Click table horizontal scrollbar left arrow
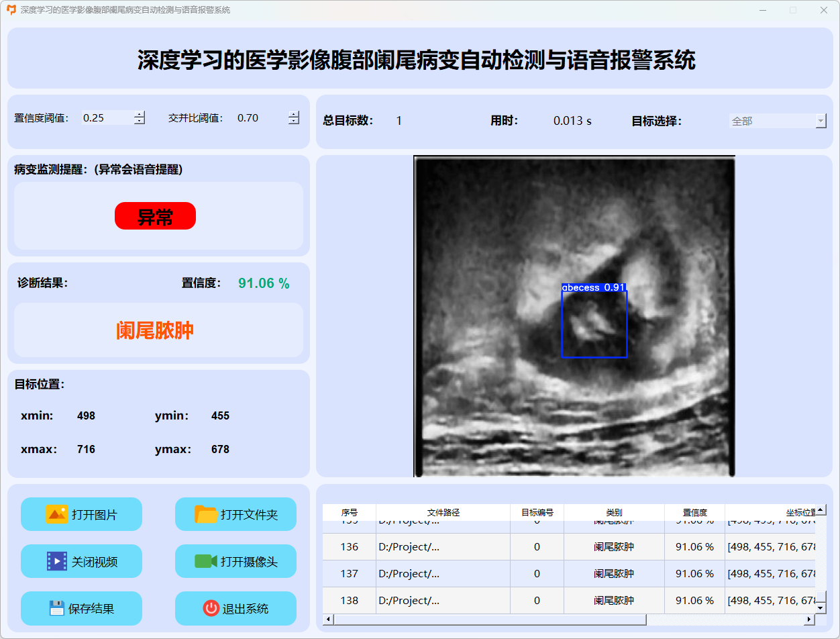This screenshot has width=840, height=639. tap(328, 619)
